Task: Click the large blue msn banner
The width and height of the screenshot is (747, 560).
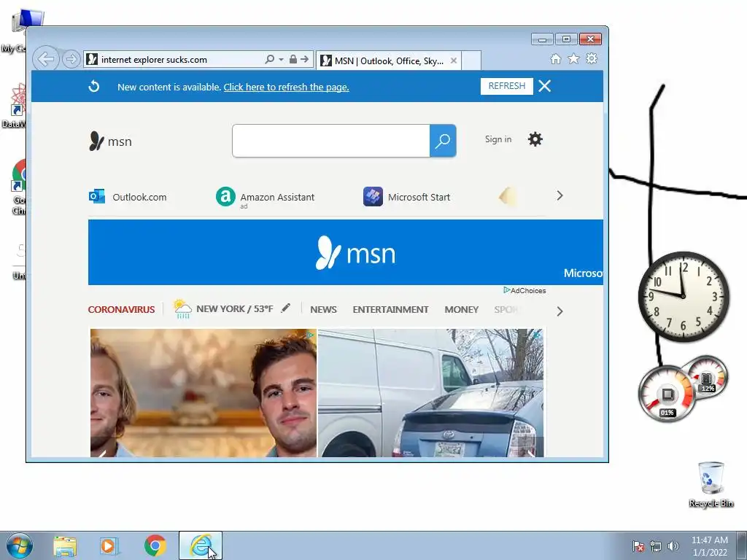Action: click(345, 252)
